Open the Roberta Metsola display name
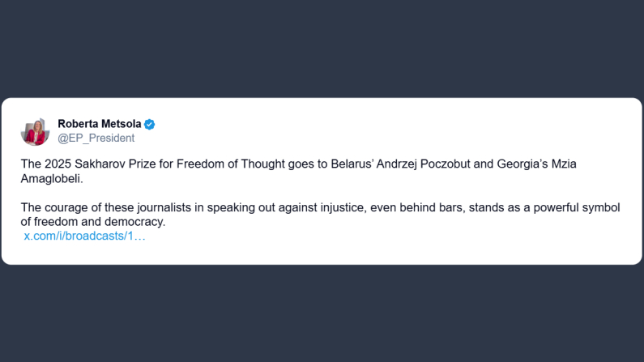644x362 pixels. [x=100, y=124]
